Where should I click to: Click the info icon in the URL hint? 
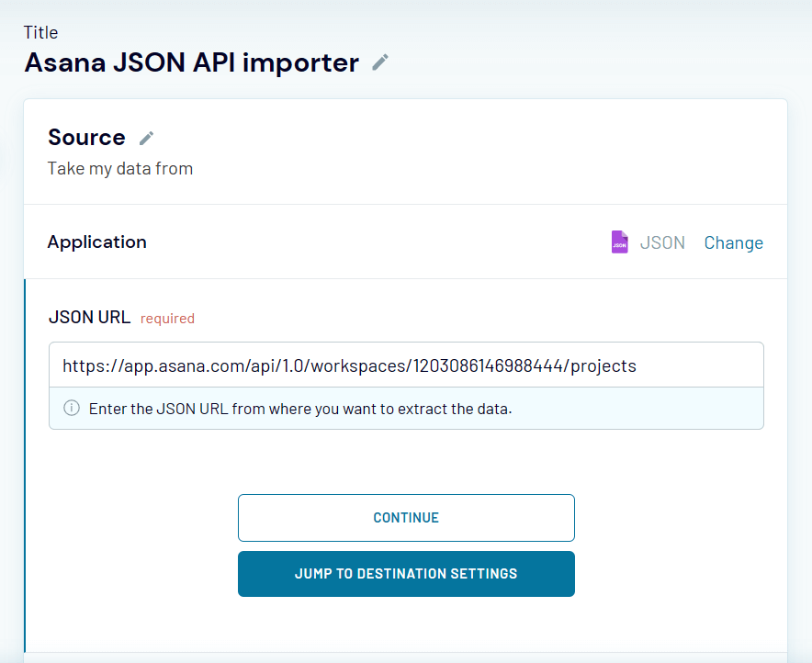click(x=72, y=408)
